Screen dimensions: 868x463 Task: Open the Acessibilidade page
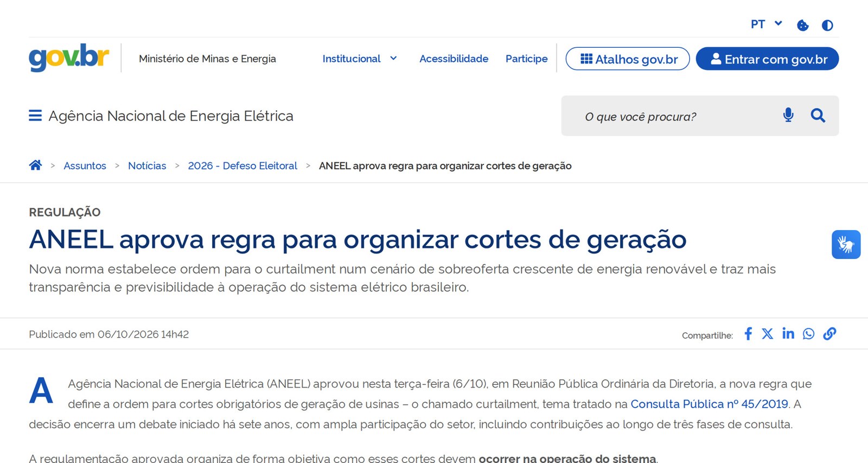tap(454, 59)
